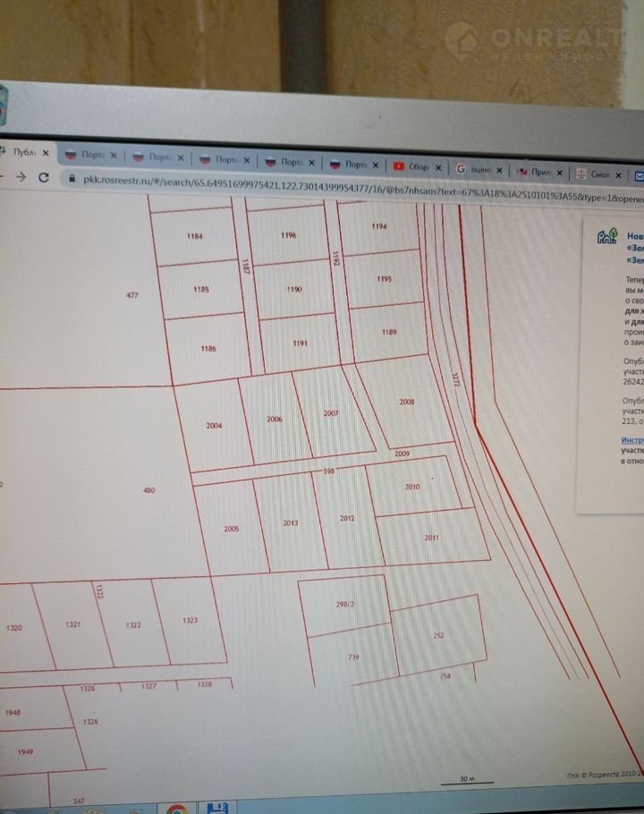Open Chrome from the taskbar

[176, 809]
